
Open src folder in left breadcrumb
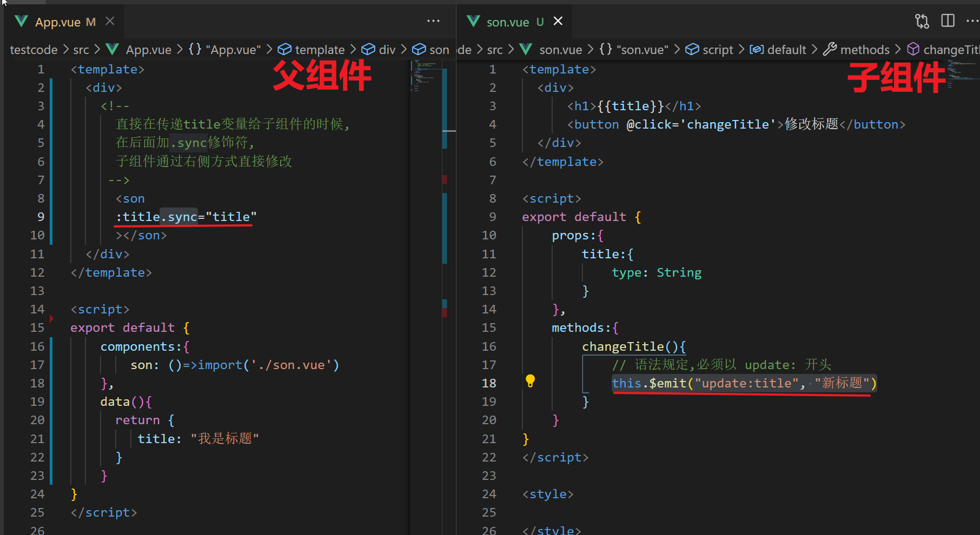(81, 50)
